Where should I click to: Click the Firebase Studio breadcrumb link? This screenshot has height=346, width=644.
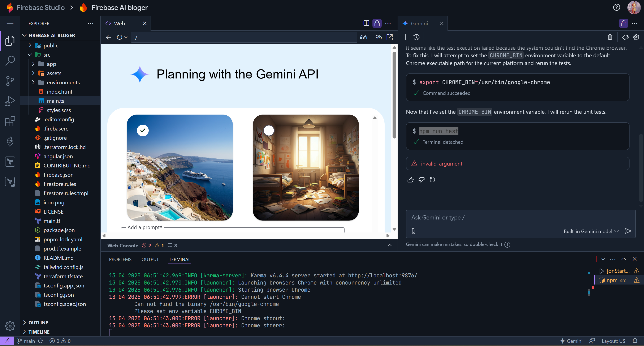(x=40, y=8)
